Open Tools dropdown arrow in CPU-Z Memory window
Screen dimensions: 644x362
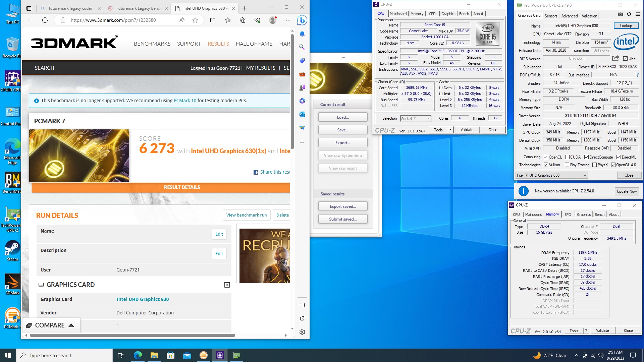(x=586, y=330)
